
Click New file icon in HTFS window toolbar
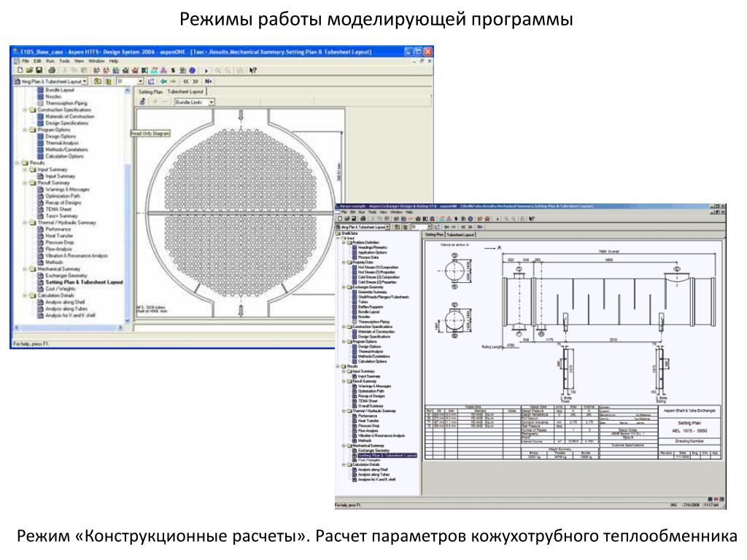[x=20, y=71]
